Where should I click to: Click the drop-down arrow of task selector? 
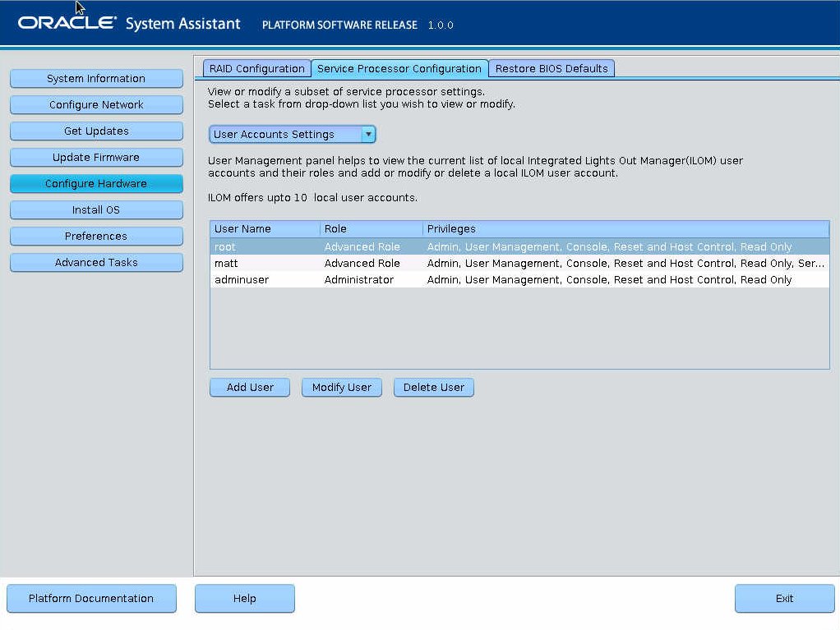pyautogui.click(x=368, y=135)
